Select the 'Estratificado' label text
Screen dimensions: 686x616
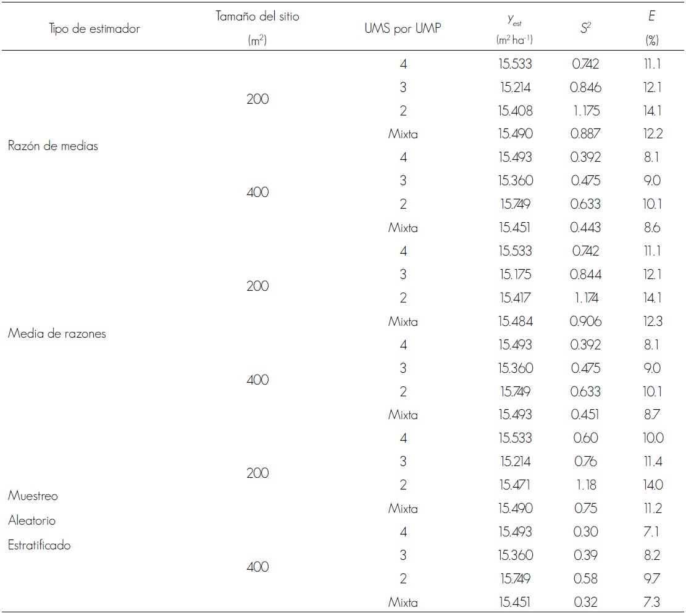point(40,545)
